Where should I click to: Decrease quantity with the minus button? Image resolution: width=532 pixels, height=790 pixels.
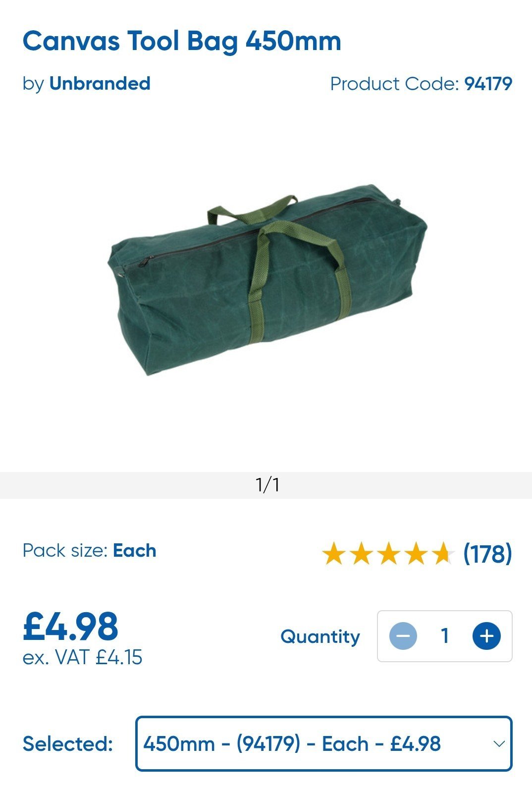[x=403, y=636]
